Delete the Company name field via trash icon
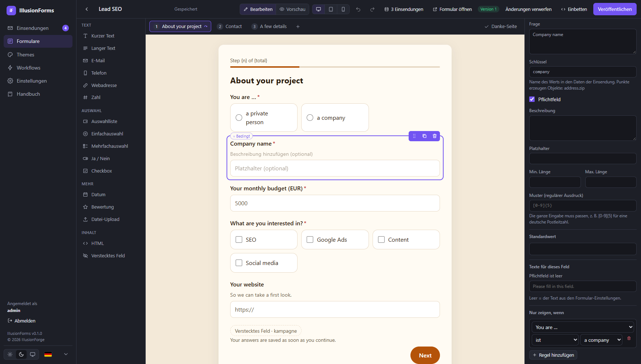This screenshot has height=364, width=641. point(434,136)
